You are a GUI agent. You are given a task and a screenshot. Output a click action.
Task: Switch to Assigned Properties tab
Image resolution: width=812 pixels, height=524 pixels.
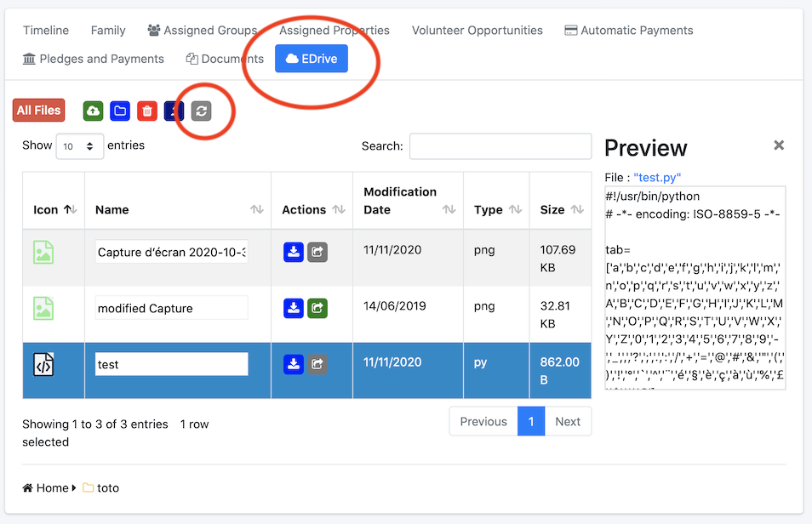[335, 30]
